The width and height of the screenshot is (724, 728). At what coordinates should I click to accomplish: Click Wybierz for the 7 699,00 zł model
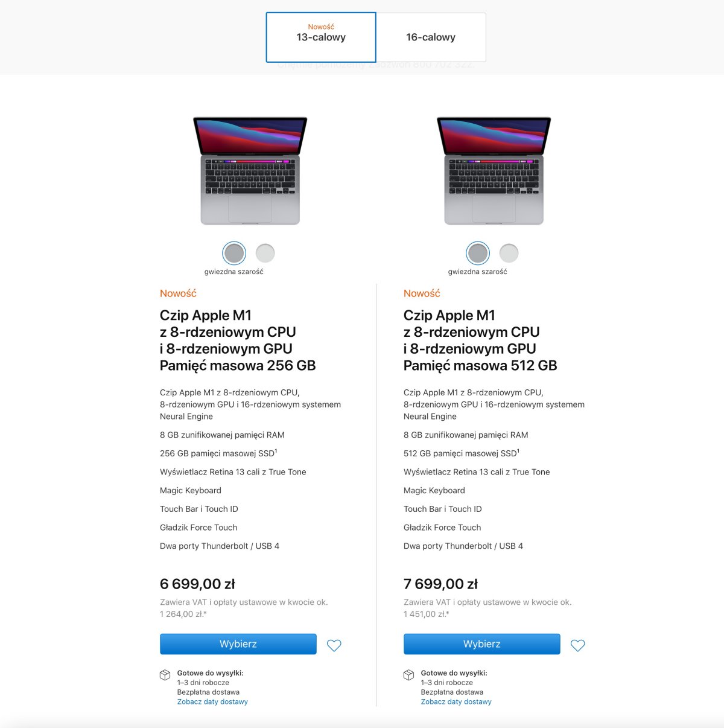(482, 644)
